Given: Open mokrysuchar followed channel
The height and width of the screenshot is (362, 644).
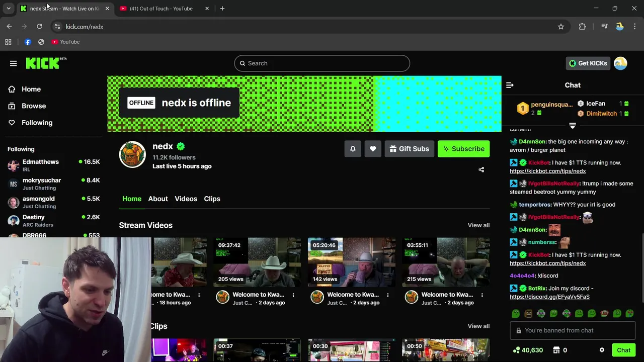Looking at the screenshot, I should click(53, 184).
